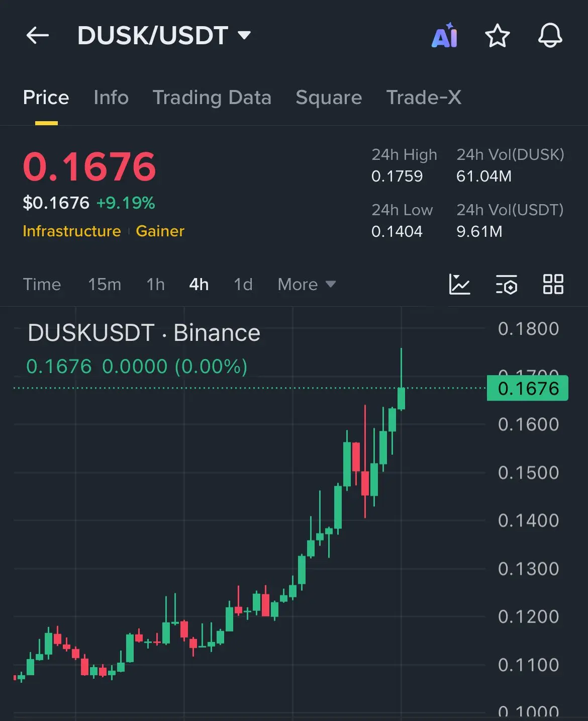The height and width of the screenshot is (721, 588).
Task: Switch to the Price tab
Action: coord(46,98)
